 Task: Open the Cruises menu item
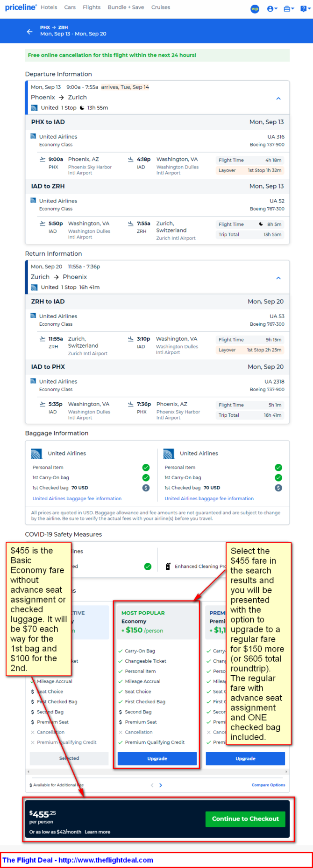click(x=161, y=7)
